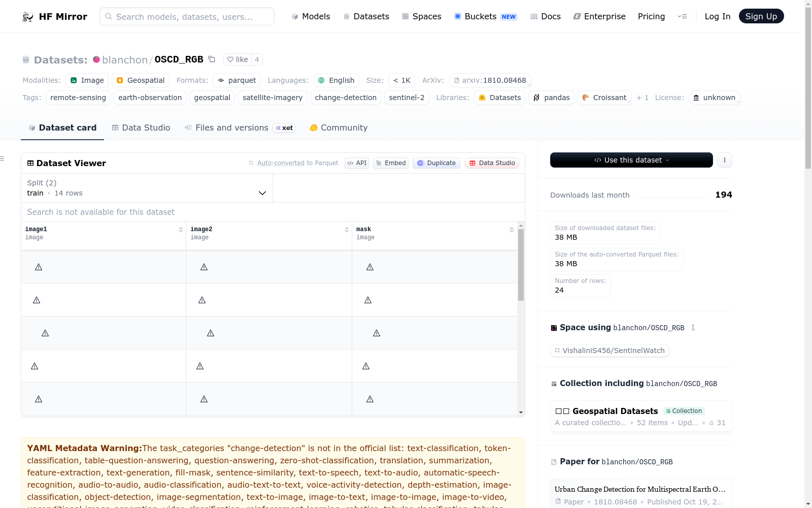This screenshot has height=508, width=812.
Task: Select the Image modality tag
Action: point(87,80)
